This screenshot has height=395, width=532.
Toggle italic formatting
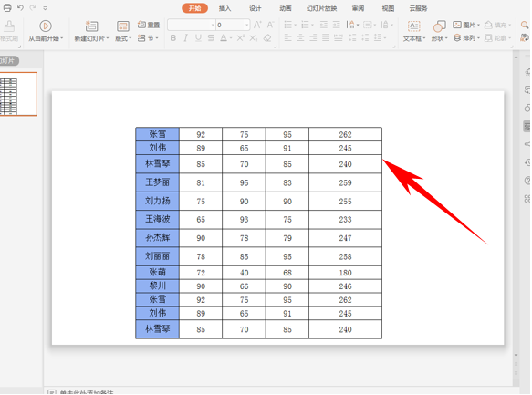click(x=185, y=38)
